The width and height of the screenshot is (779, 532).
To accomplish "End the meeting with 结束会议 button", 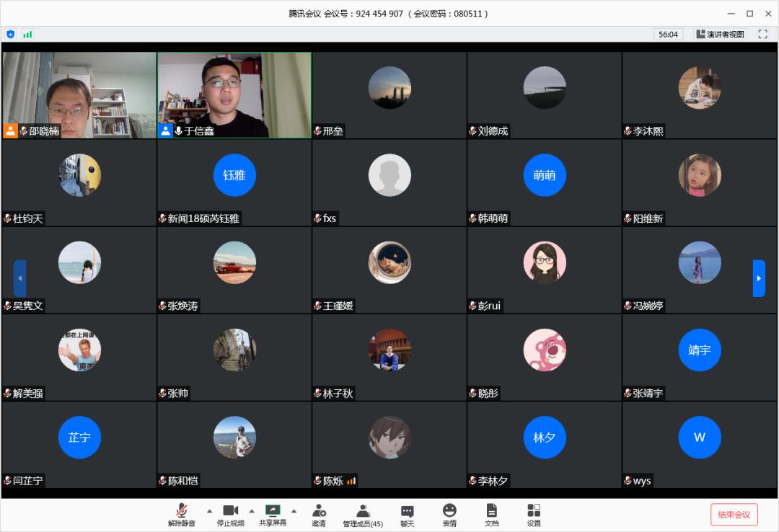I will [734, 514].
